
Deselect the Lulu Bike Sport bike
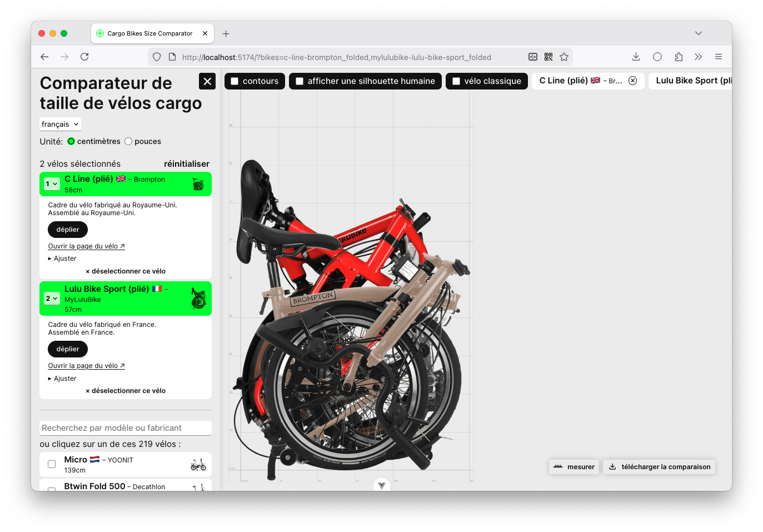126,391
